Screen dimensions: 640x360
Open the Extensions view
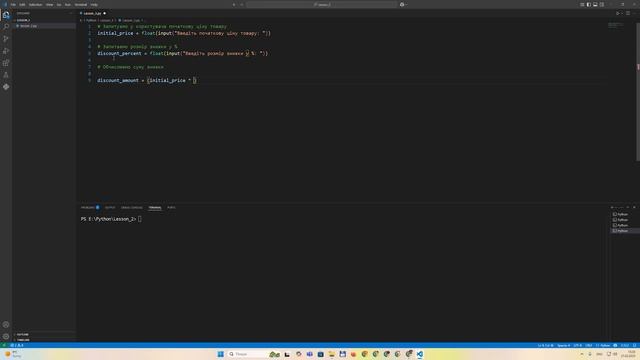click(6, 63)
